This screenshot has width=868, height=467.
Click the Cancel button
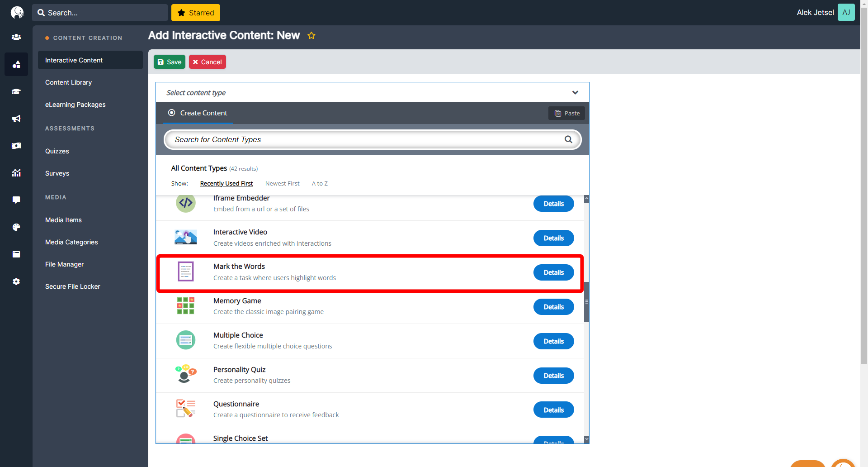click(x=208, y=62)
